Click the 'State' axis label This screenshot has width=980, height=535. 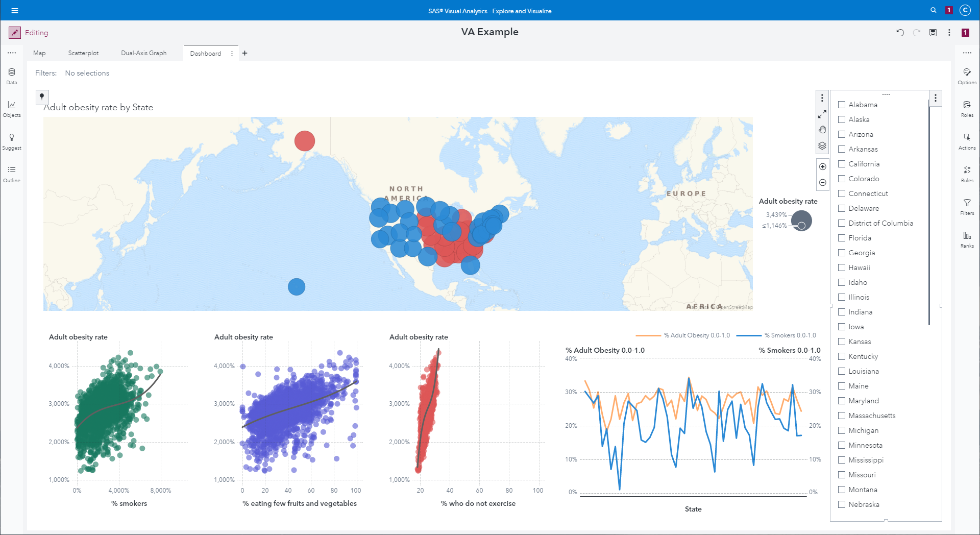[693, 509]
